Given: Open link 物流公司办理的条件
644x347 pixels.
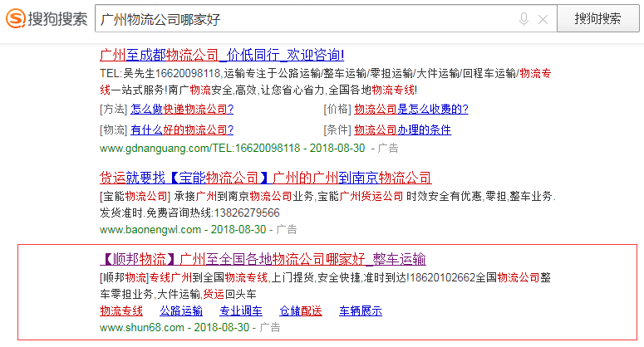Looking at the screenshot, I should 402,130.
